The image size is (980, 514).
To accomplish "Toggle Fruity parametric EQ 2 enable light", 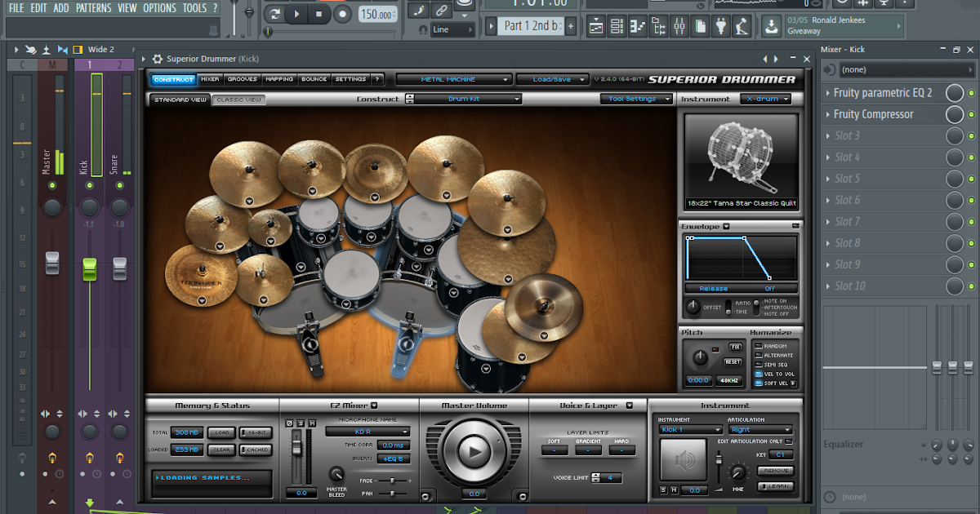I will [x=971, y=93].
